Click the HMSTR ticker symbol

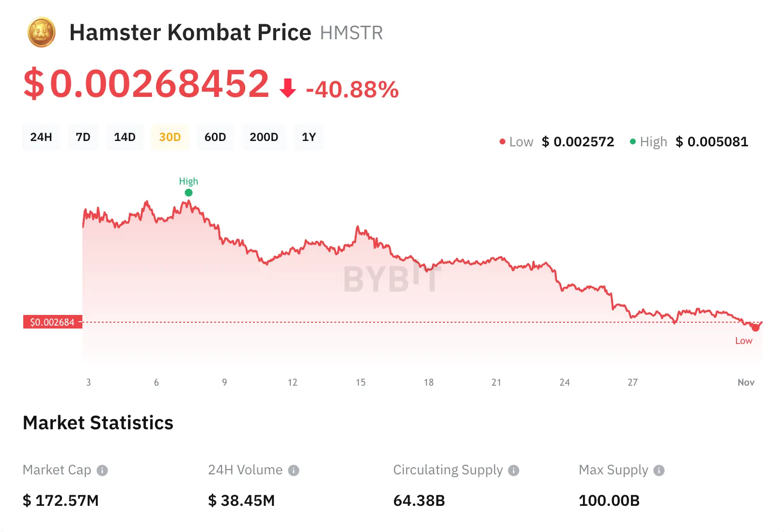click(351, 33)
